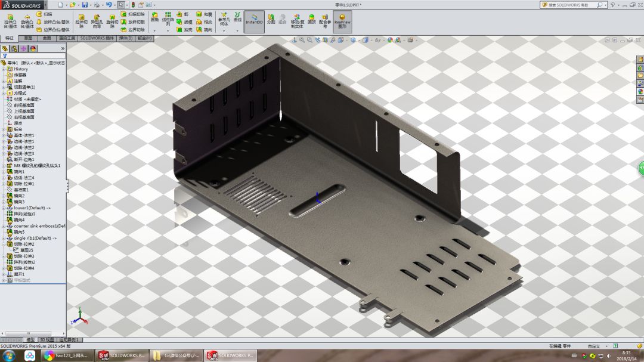This screenshot has height=362, width=644.
Task: Expand the 基体-法兰1 feature node
Action: (x=4, y=135)
